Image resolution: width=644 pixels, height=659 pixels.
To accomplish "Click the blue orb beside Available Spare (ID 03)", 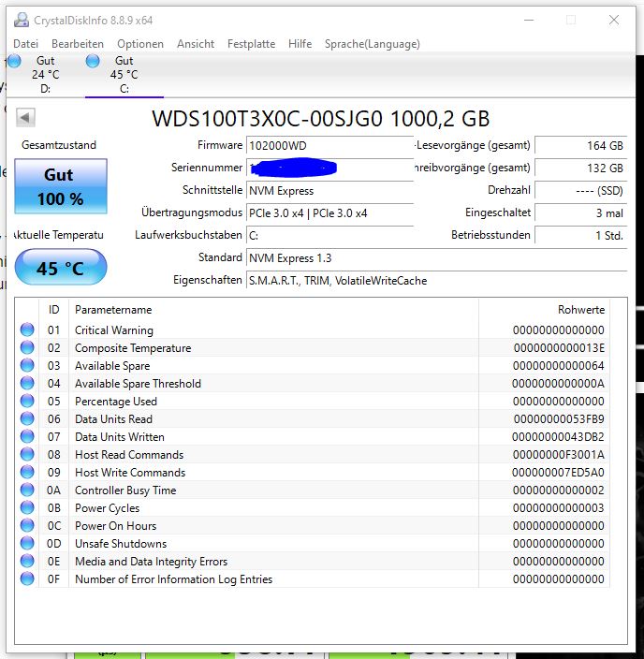I will (x=27, y=365).
